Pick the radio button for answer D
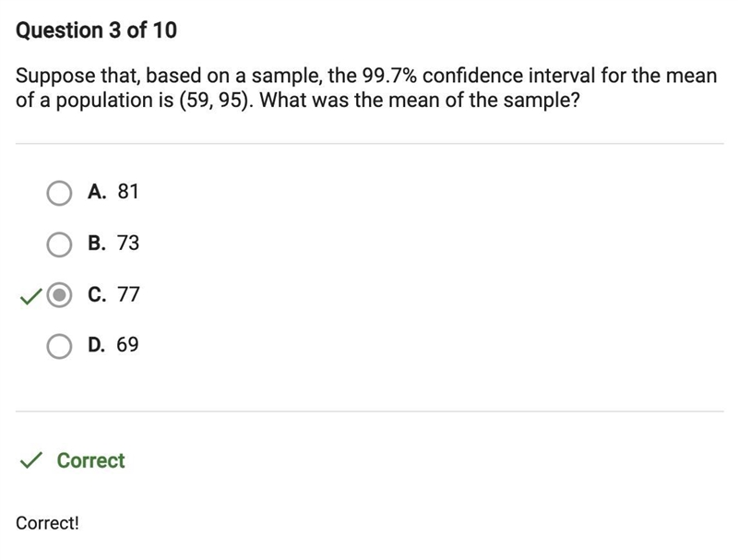This screenshot has width=738, height=560. [59, 346]
